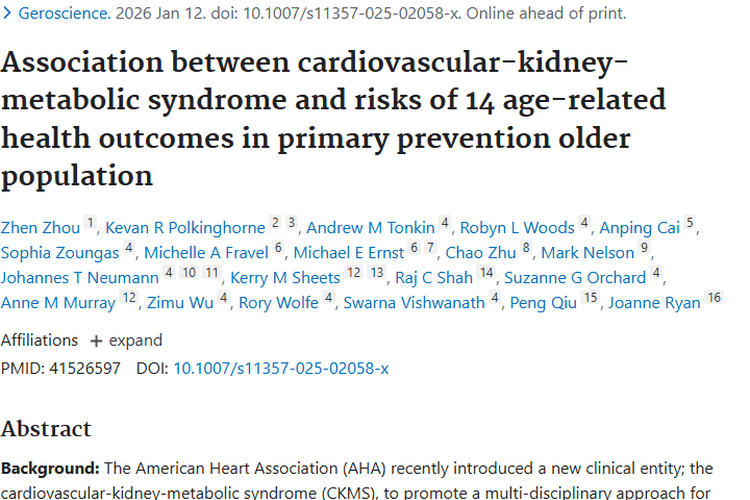Click affiliation superscript 15 after Peng Qiu

point(591,298)
